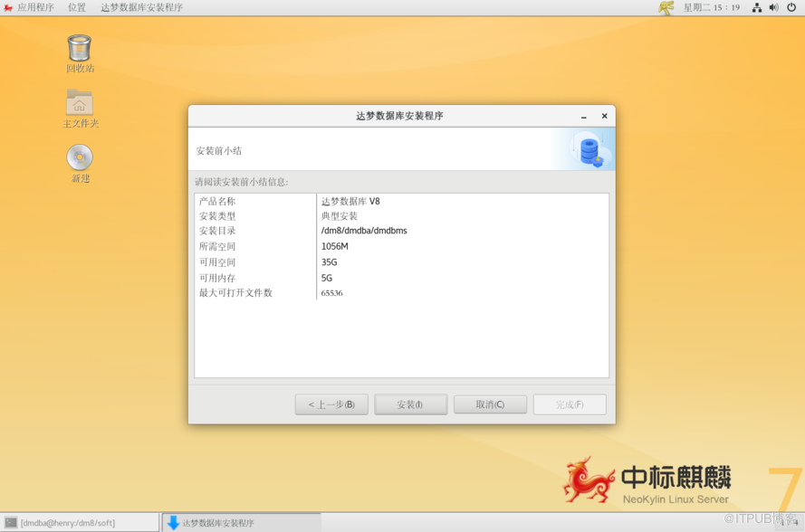Select the 达梦数据库 V8 value
Image resolution: width=805 pixels, height=532 pixels.
tap(350, 201)
